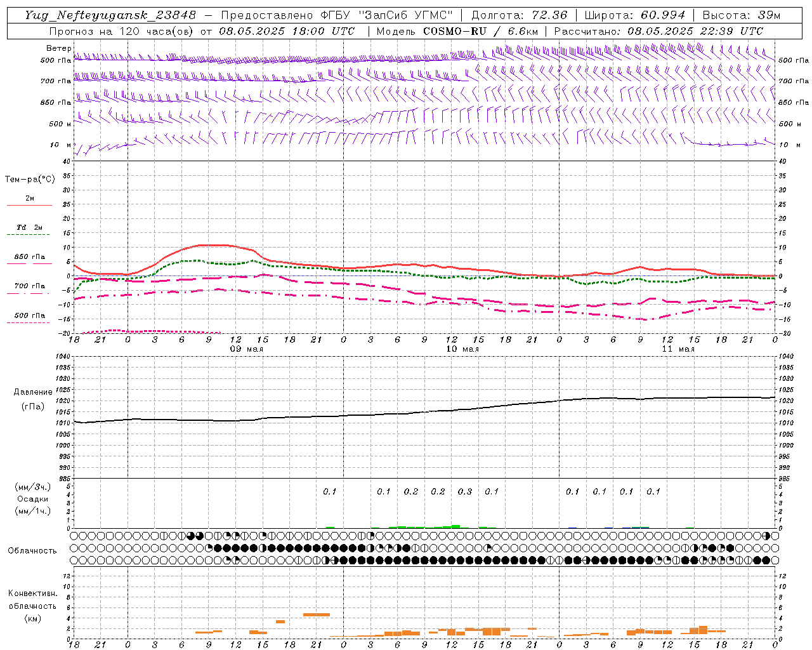
Task: Click the station title Yug_Nefteyugansk_23848
Action: pyautogui.click(x=110, y=15)
